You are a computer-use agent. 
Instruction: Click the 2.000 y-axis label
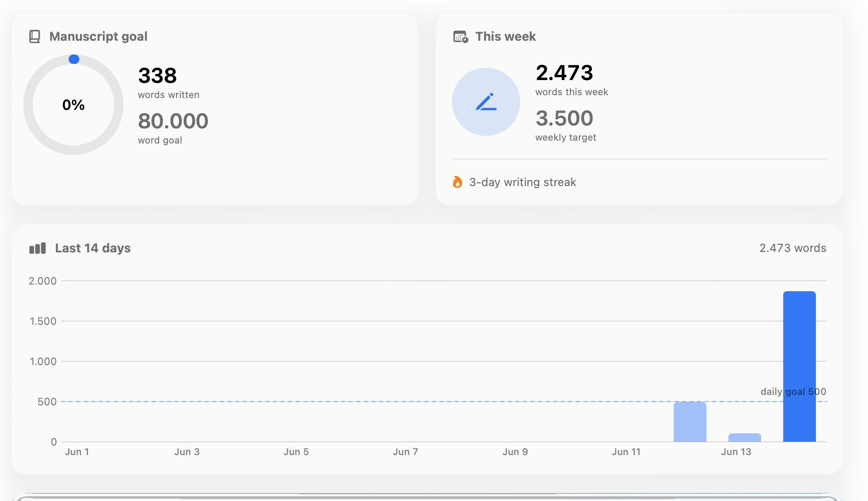43,281
